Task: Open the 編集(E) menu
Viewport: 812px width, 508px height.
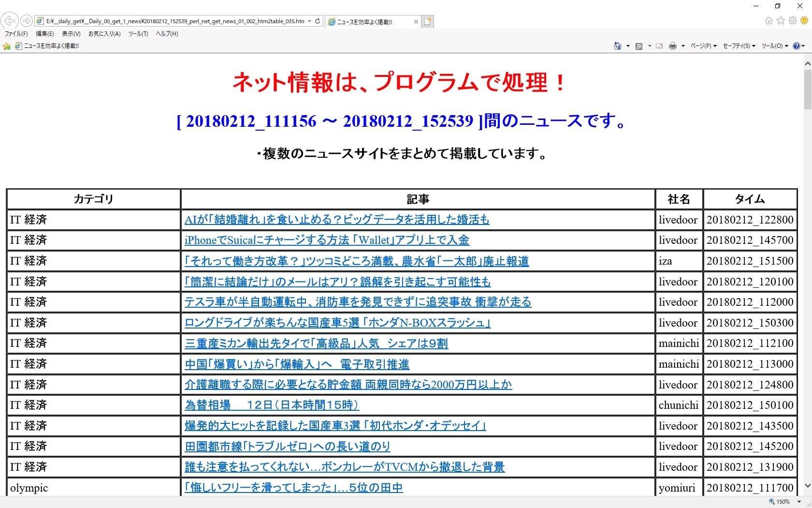Action: pyautogui.click(x=45, y=34)
